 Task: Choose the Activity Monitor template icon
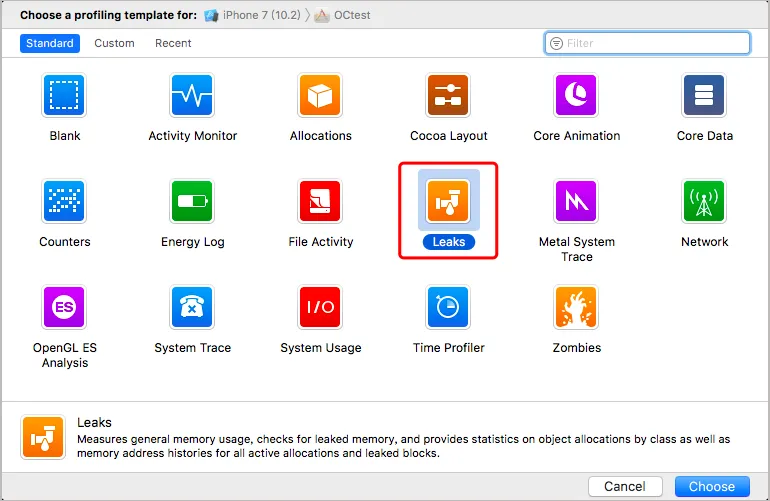coord(192,95)
